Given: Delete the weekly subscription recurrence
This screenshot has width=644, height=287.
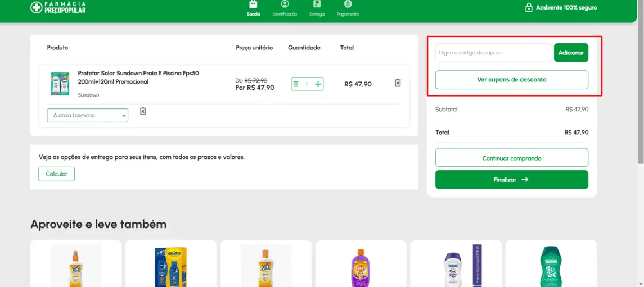Looking at the screenshot, I should click(143, 111).
